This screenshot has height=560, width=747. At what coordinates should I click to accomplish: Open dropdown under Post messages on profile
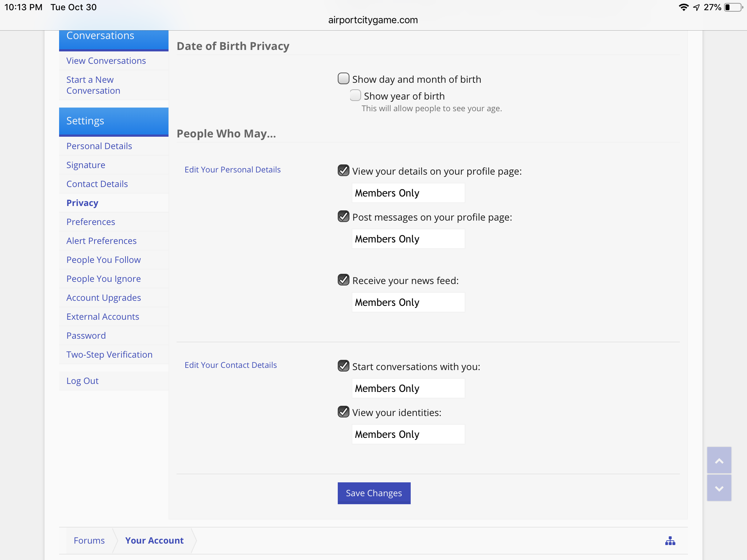click(x=408, y=239)
